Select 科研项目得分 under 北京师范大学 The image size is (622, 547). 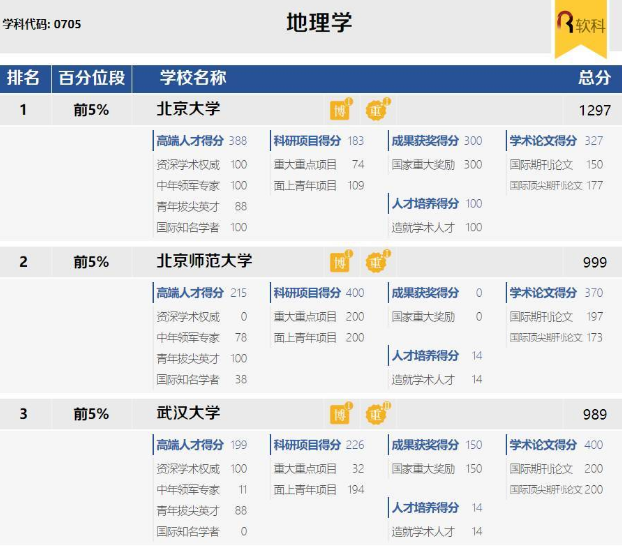point(307,293)
